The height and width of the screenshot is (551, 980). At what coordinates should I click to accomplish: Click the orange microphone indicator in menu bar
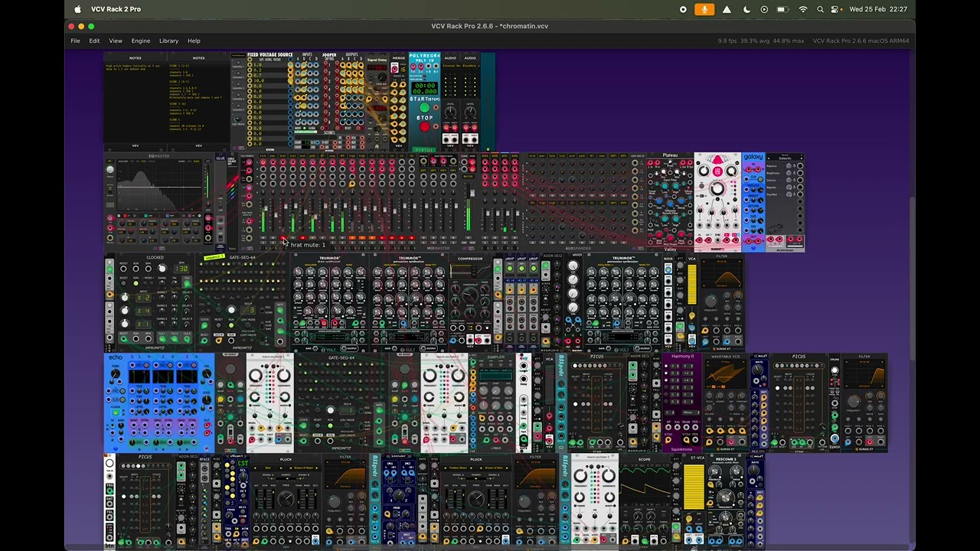point(704,9)
